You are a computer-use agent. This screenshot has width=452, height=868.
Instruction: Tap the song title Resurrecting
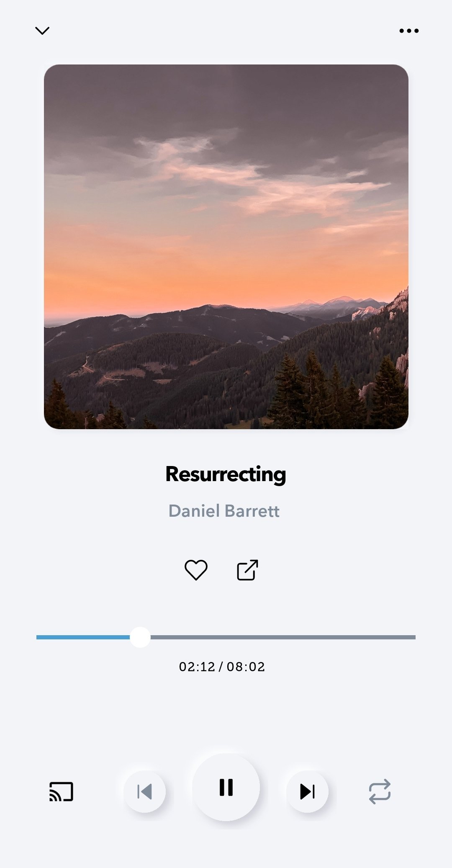(226, 474)
